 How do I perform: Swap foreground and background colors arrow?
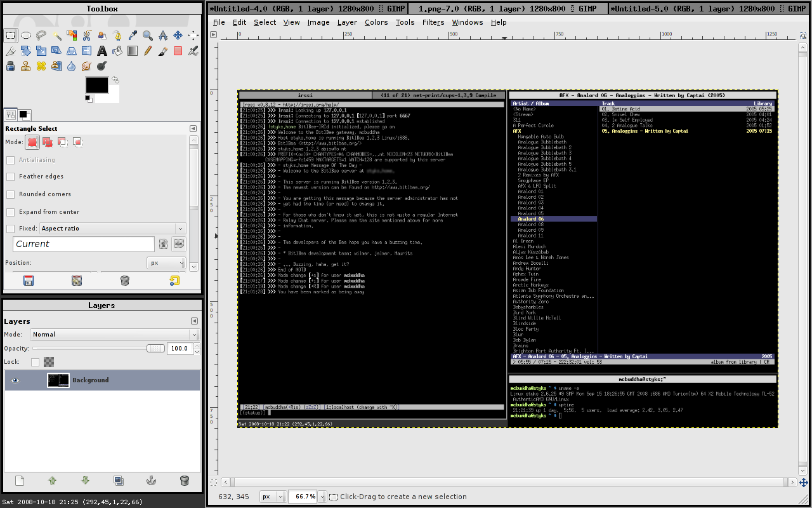point(115,80)
